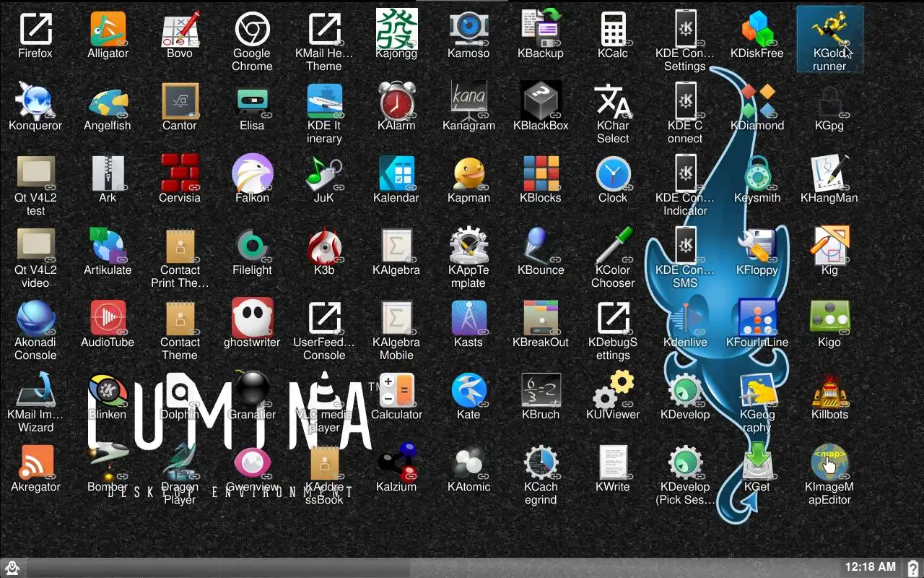
Task: Open Konqueror browser icon
Action: pyautogui.click(x=35, y=101)
